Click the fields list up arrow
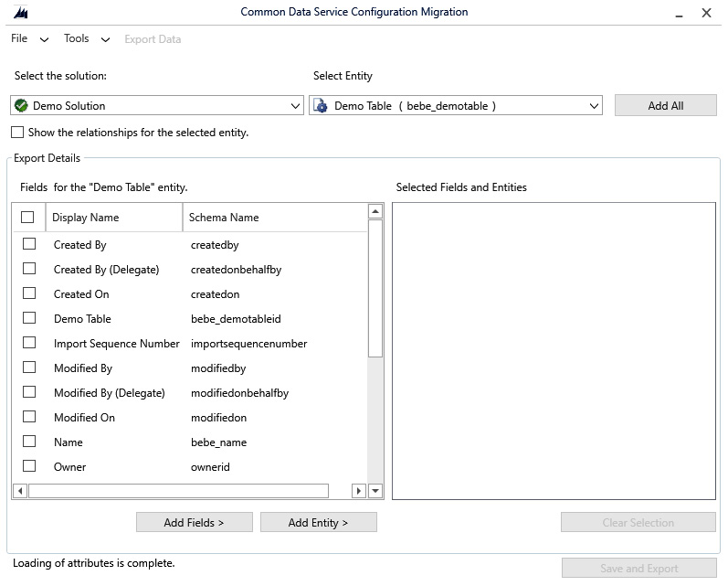Viewport: 728px width, 586px height. 375,211
